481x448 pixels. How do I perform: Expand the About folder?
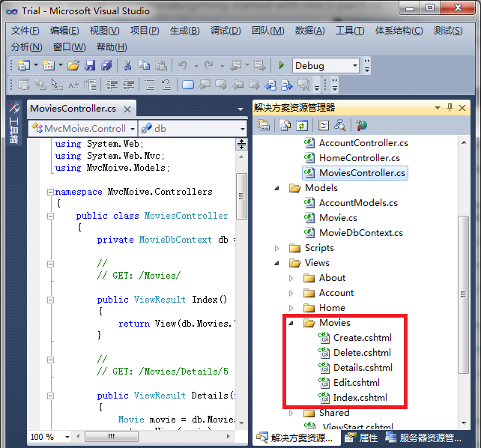(x=291, y=278)
